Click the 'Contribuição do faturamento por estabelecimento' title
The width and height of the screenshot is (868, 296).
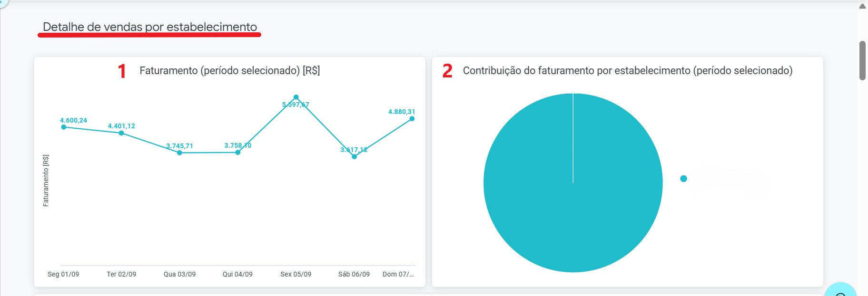pos(627,71)
